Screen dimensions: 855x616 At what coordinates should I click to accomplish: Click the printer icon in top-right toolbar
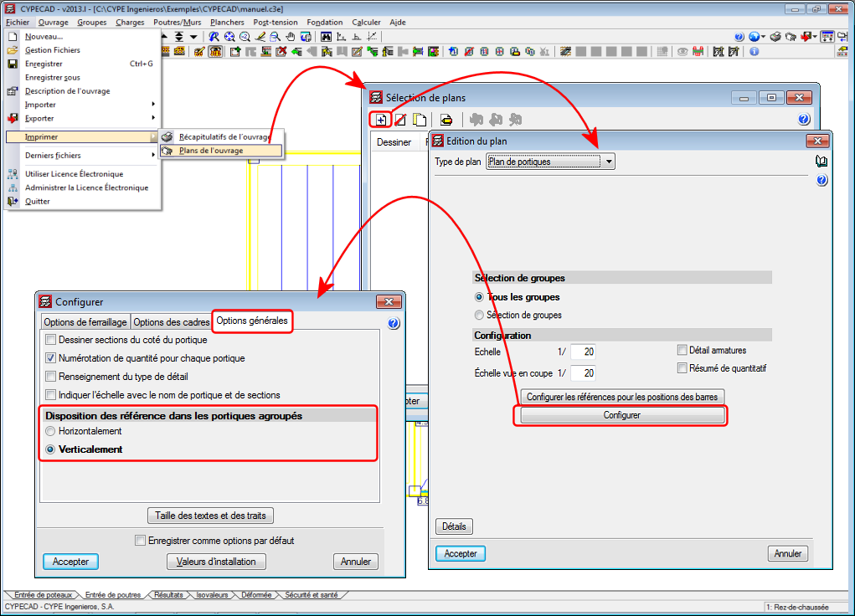coord(775,37)
